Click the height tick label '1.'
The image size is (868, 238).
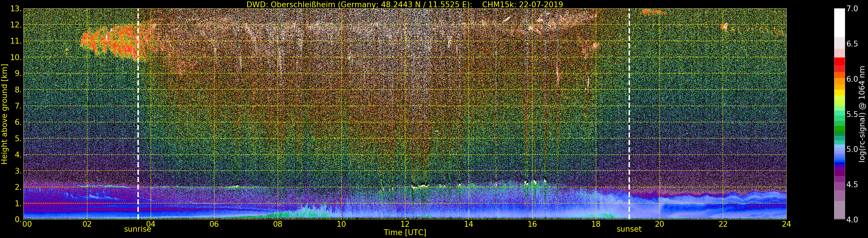tap(18, 203)
